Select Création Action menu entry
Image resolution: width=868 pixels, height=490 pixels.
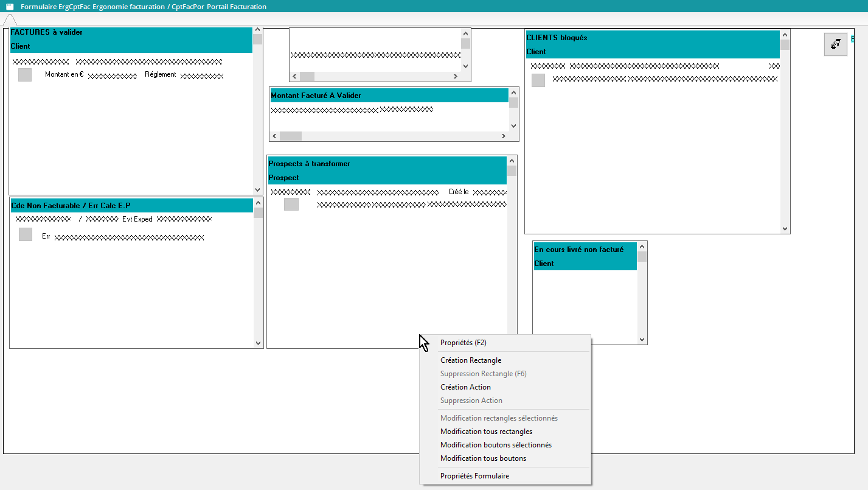[x=465, y=387]
